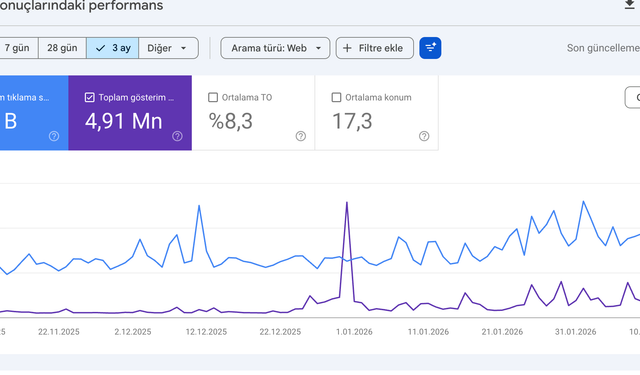Open help icon on clicks card
Image resolution: width=640 pixels, height=375 pixels.
pos(54,136)
